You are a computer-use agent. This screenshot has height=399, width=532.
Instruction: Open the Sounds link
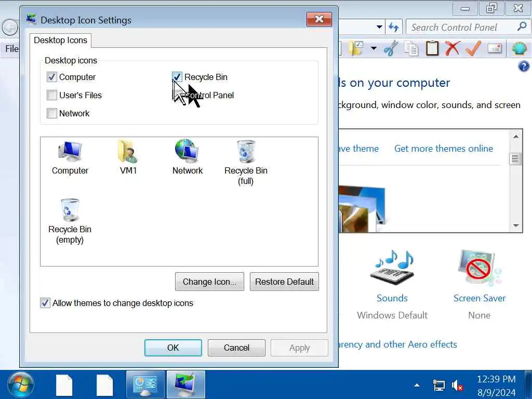(x=392, y=298)
